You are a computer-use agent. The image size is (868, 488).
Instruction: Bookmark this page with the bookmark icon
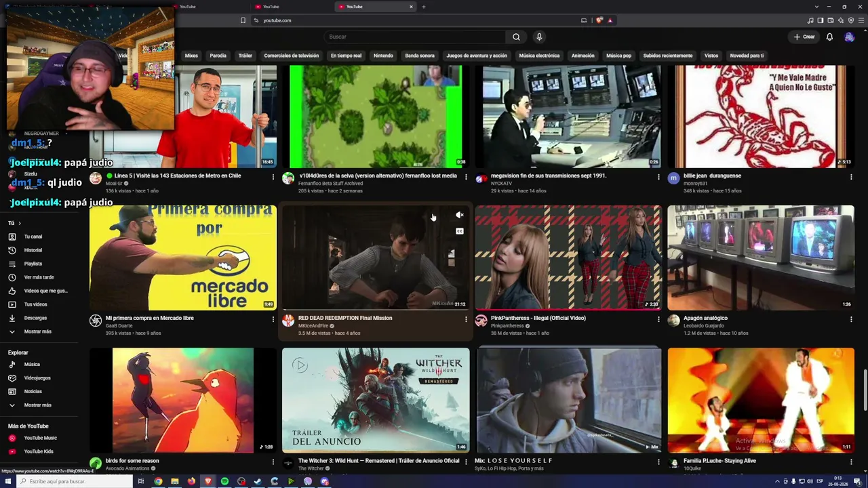pos(243,20)
